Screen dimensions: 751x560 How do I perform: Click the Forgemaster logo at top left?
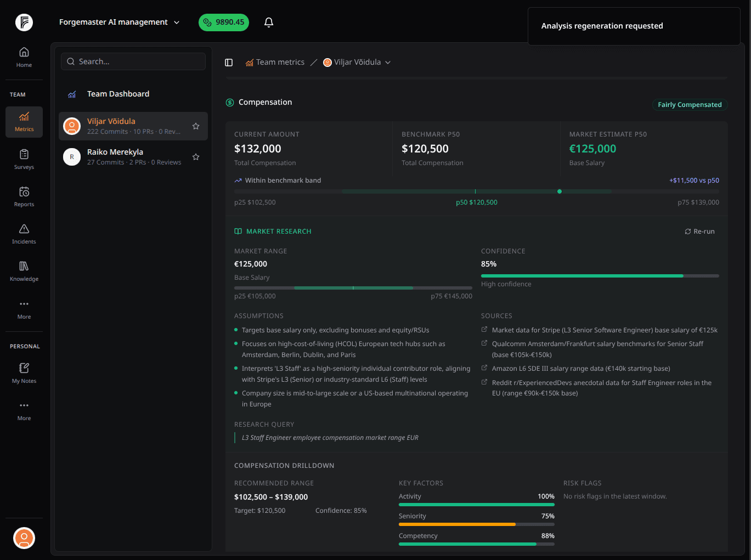(x=24, y=22)
